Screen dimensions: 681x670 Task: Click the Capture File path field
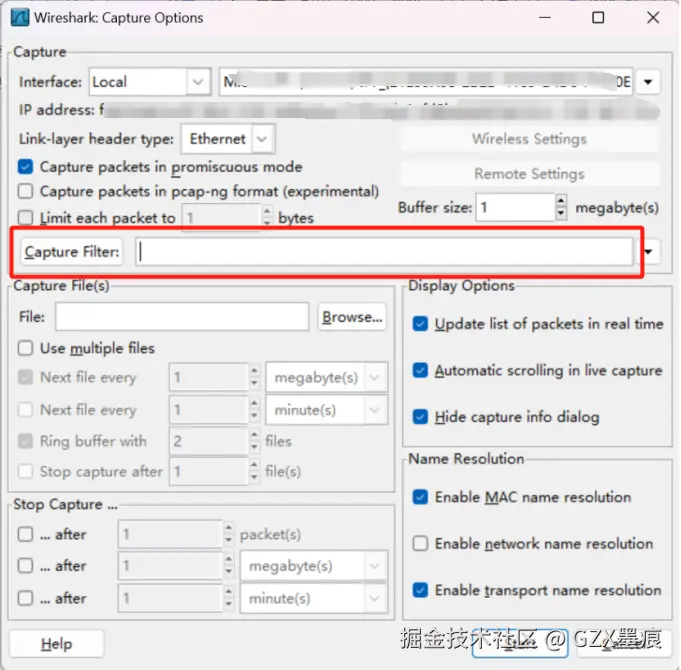[182, 317]
